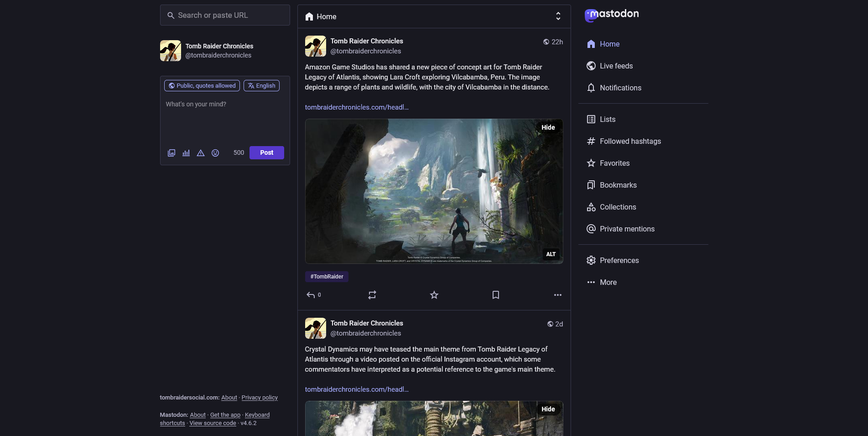Change post language from English
This screenshot has height=436, width=868.
pos(262,86)
